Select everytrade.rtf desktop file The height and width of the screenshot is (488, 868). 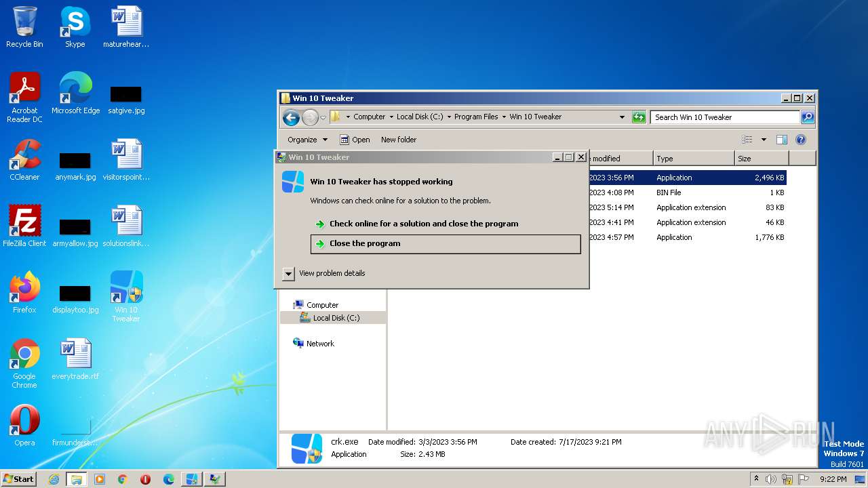75,359
